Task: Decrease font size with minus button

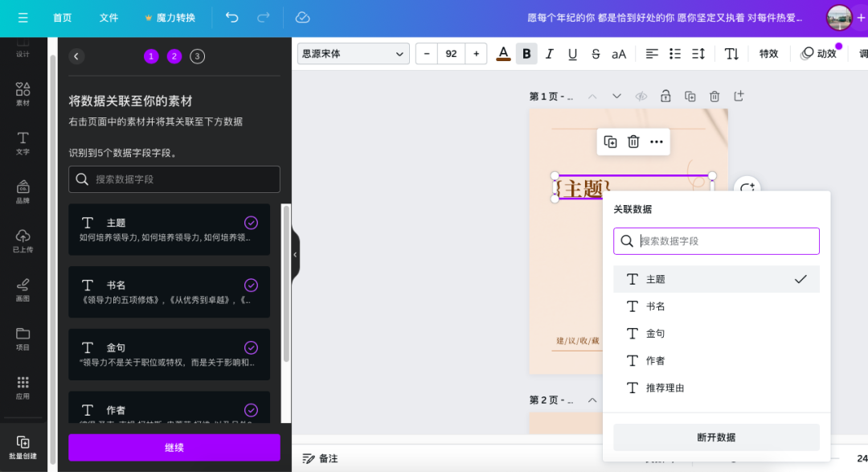Action: click(426, 54)
